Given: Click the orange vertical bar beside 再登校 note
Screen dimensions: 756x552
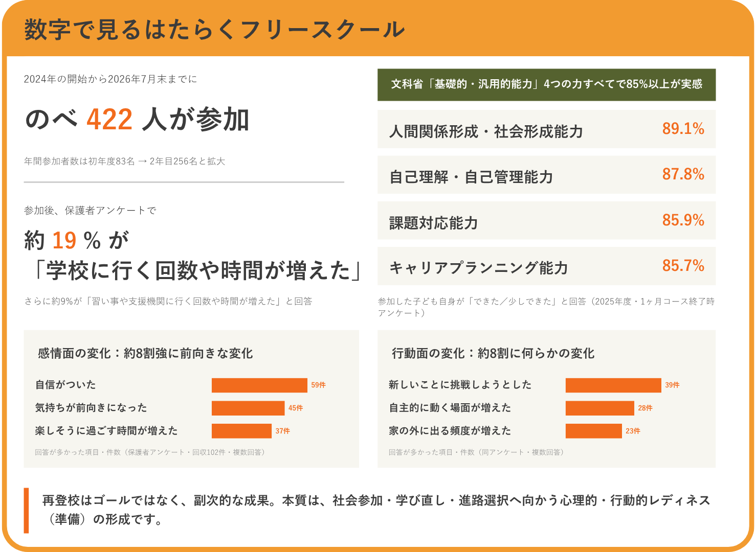Looking at the screenshot, I should pyautogui.click(x=26, y=511).
